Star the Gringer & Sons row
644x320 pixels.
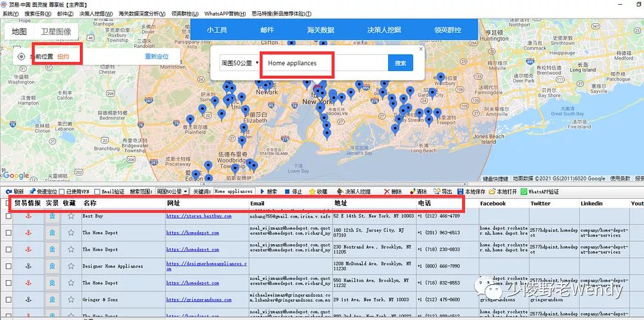click(x=71, y=300)
